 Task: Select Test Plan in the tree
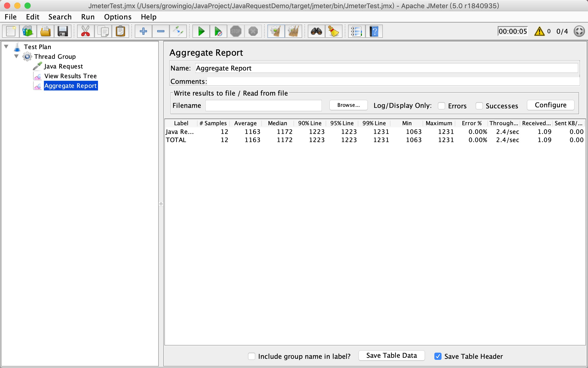pos(38,47)
